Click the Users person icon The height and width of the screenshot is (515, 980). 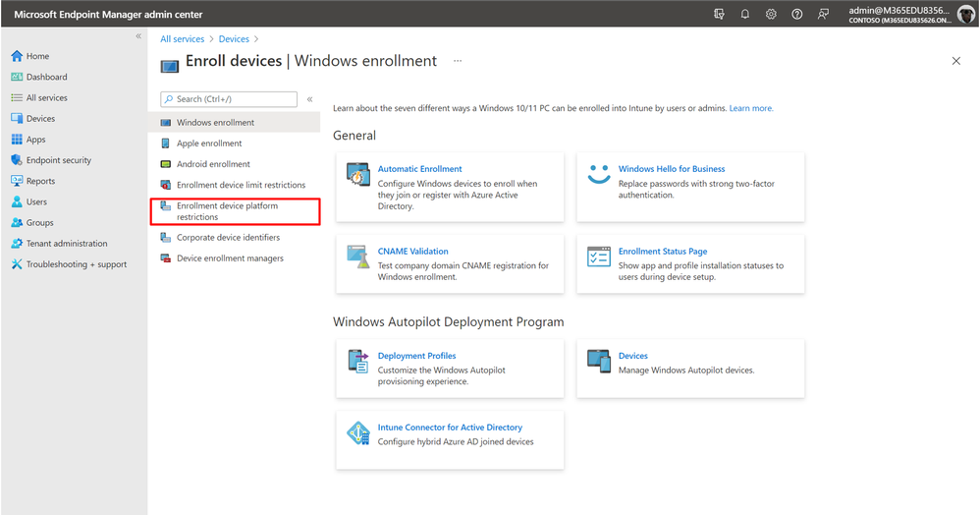pos(17,201)
